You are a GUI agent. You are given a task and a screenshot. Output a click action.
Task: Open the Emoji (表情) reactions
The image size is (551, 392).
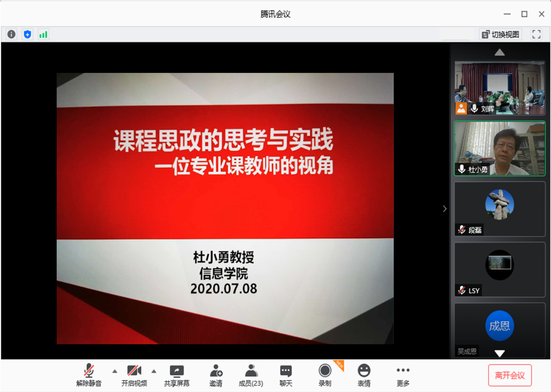(364, 375)
